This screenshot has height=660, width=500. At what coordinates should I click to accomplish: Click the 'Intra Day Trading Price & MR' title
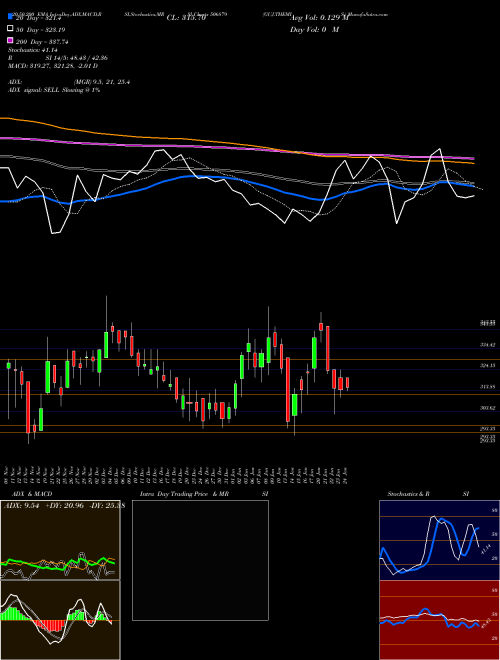(x=184, y=494)
